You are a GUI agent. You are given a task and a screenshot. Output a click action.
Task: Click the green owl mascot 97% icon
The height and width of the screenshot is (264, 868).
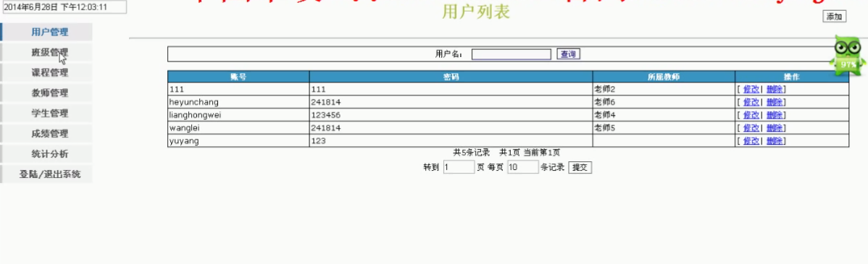pos(847,55)
